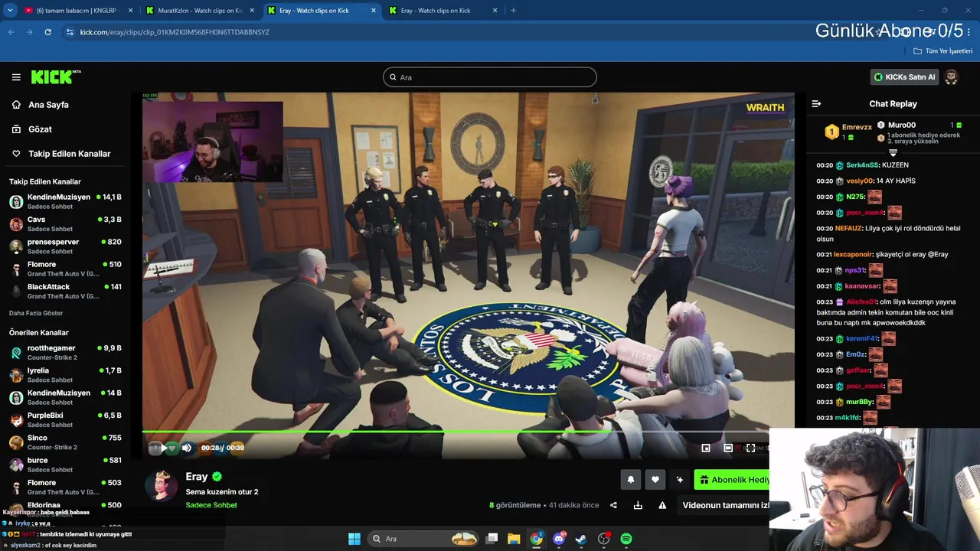
Task: Toggle theater mode on the player
Action: [728, 448]
